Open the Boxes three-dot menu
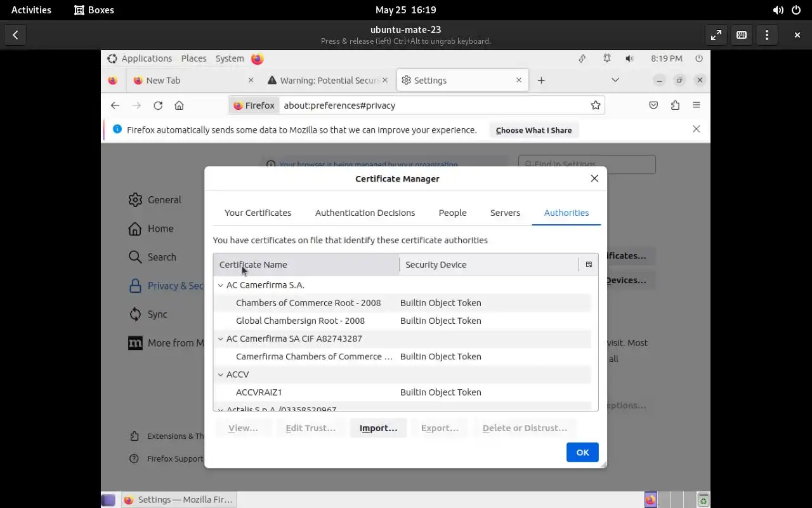812x508 pixels. tap(767, 35)
